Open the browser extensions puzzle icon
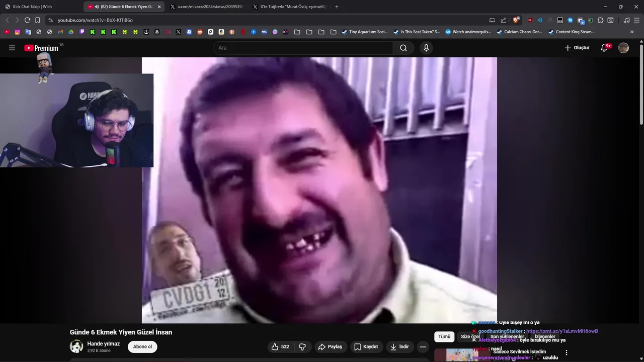644x362 pixels. coord(600,20)
